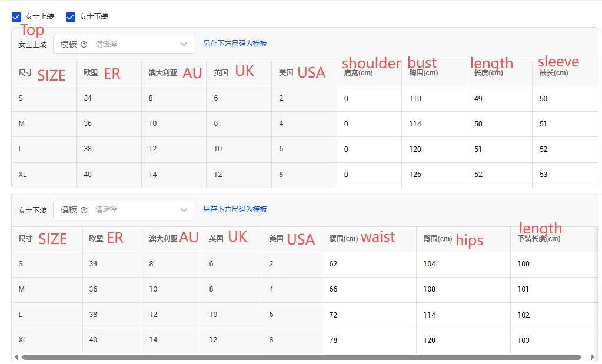The image size is (602, 364).
Task: Click the help icon beside 女士上装 模板
Action: (84, 44)
